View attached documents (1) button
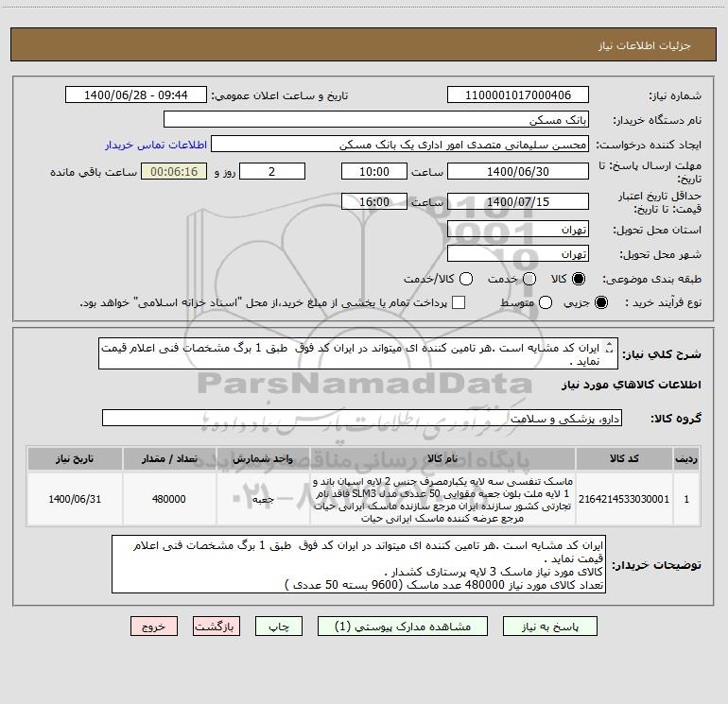 pos(403,627)
